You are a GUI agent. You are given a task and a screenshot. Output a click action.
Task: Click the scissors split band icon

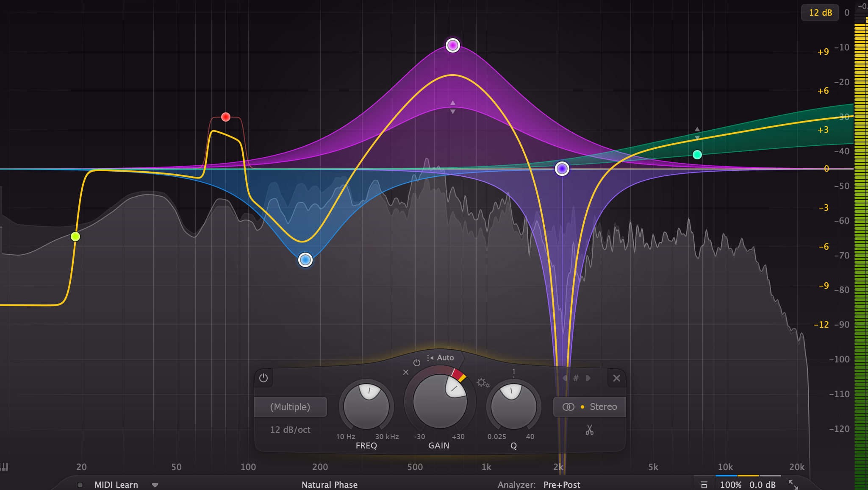pos(589,430)
